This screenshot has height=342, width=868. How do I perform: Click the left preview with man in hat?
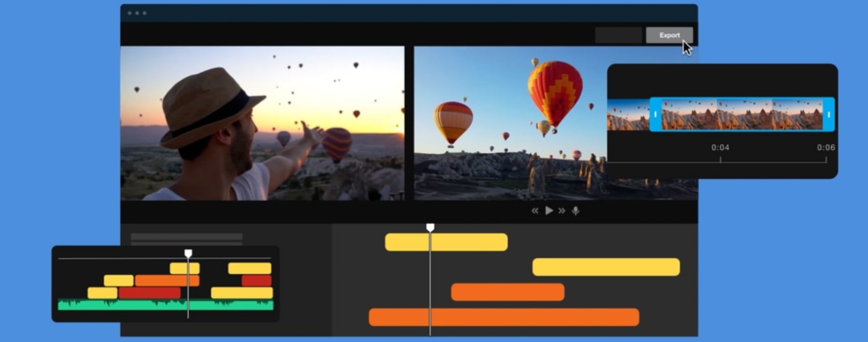(x=262, y=123)
